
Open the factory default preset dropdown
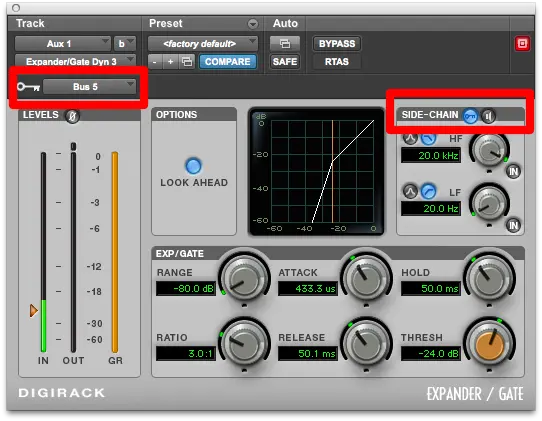(x=203, y=44)
